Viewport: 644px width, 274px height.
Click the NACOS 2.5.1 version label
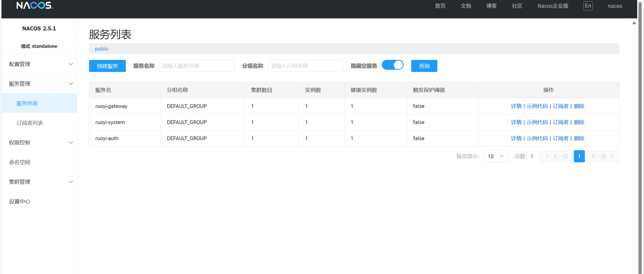pyautogui.click(x=39, y=29)
